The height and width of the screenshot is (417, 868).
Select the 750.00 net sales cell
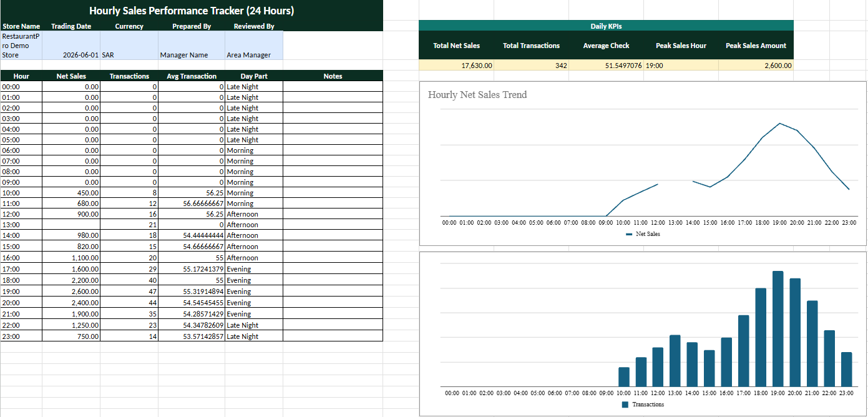tap(71, 336)
